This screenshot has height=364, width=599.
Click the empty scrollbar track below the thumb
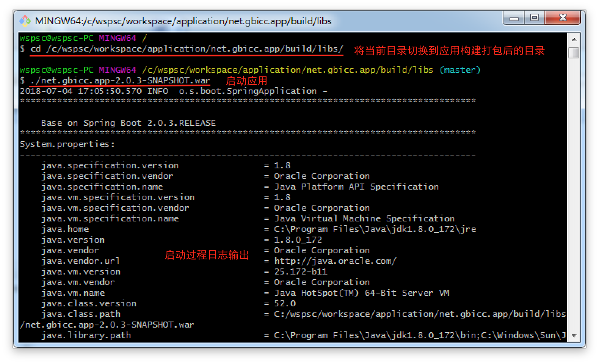[x=574, y=190]
